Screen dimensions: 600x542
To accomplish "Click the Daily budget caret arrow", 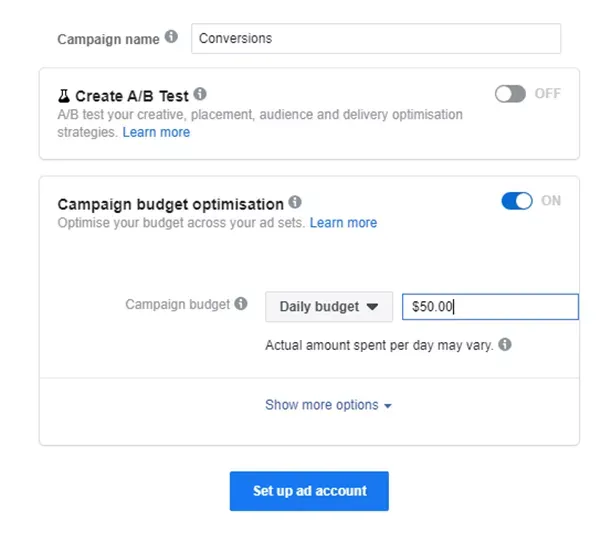I will click(372, 307).
